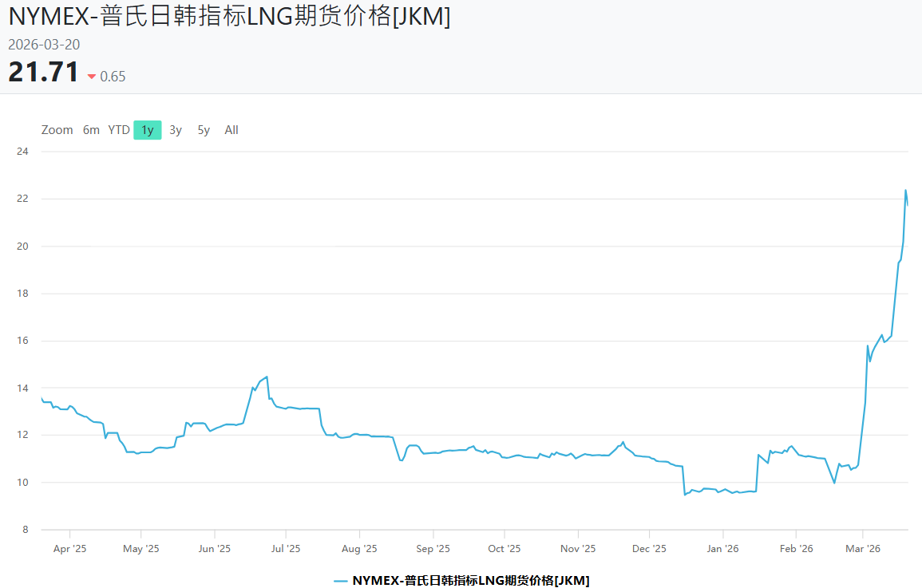Click the peak of the price line
The height and width of the screenshot is (588, 922).
[x=906, y=191]
